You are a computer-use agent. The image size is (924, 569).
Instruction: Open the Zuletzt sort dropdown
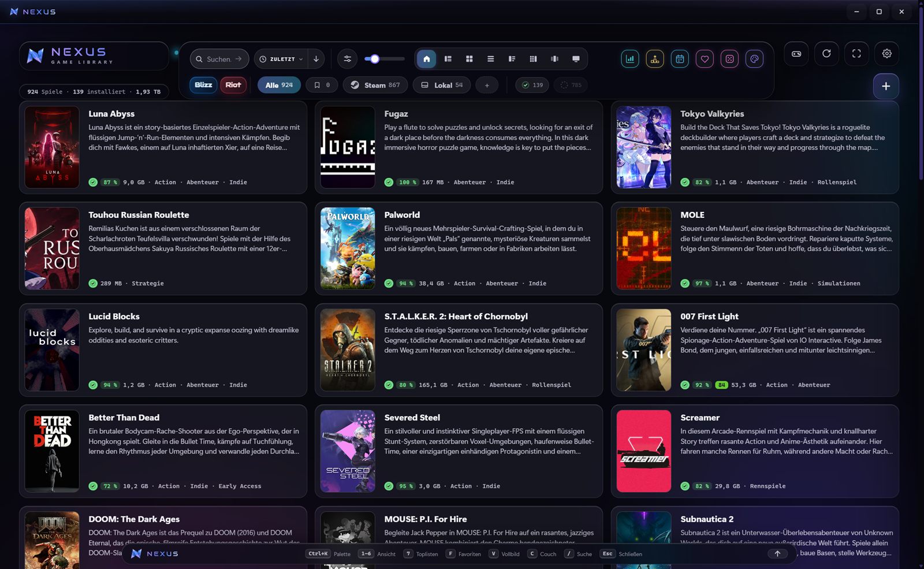click(281, 59)
